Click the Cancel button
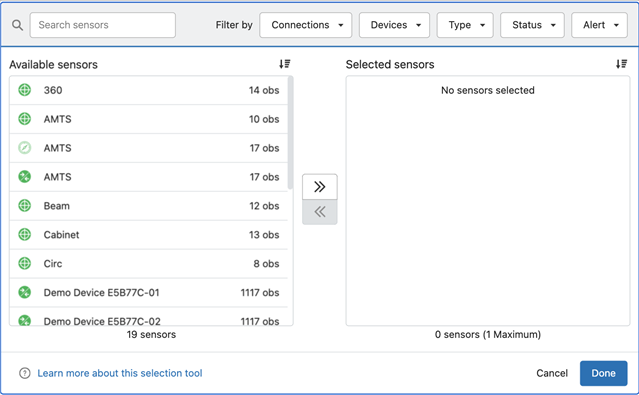 click(x=552, y=373)
